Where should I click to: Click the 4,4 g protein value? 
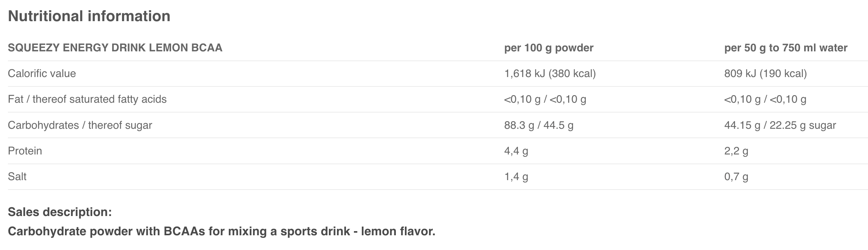coord(516,151)
